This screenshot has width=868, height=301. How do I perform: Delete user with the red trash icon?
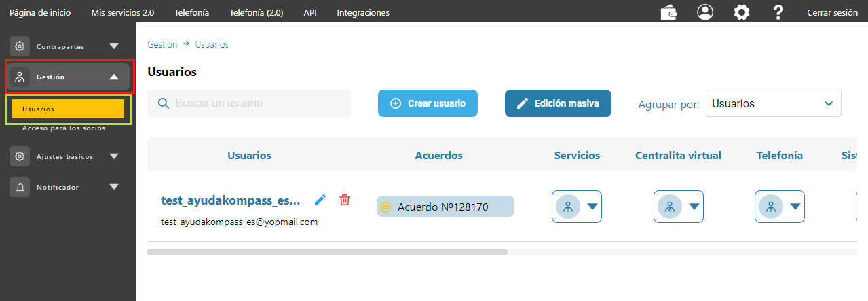345,200
